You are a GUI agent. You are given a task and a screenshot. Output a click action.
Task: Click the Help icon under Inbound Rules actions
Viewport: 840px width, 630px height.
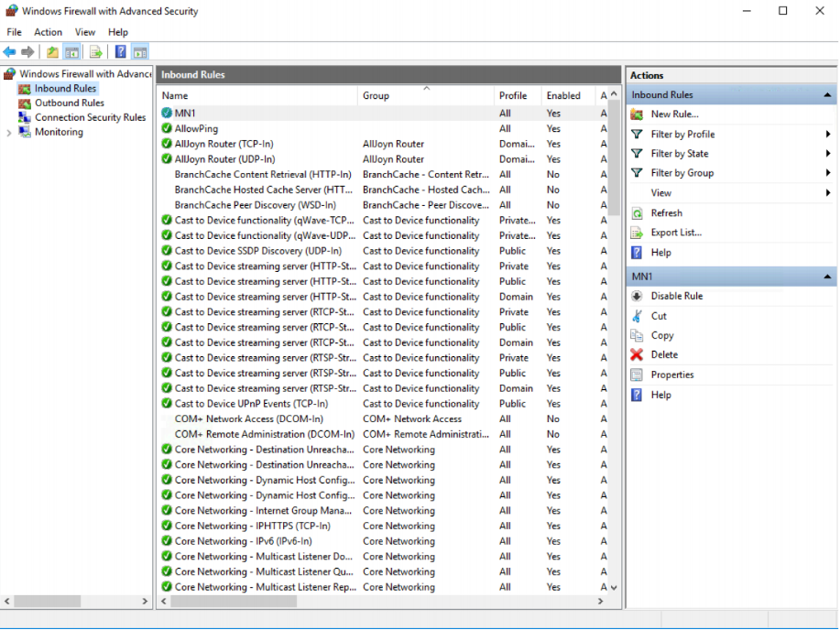(637, 253)
